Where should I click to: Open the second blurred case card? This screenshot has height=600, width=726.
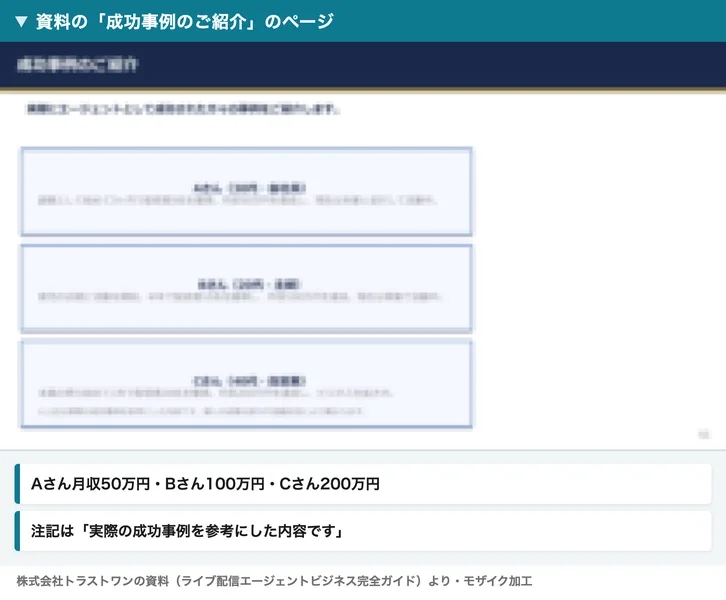246,288
